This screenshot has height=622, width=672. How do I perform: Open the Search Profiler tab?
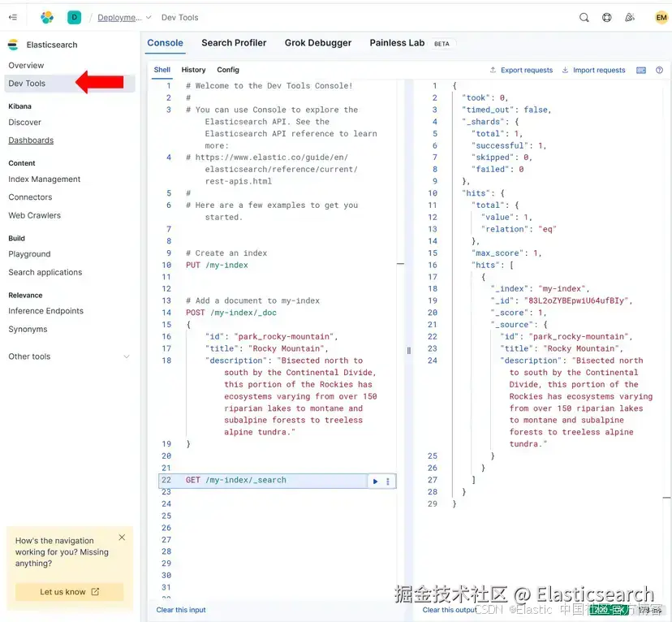(234, 43)
